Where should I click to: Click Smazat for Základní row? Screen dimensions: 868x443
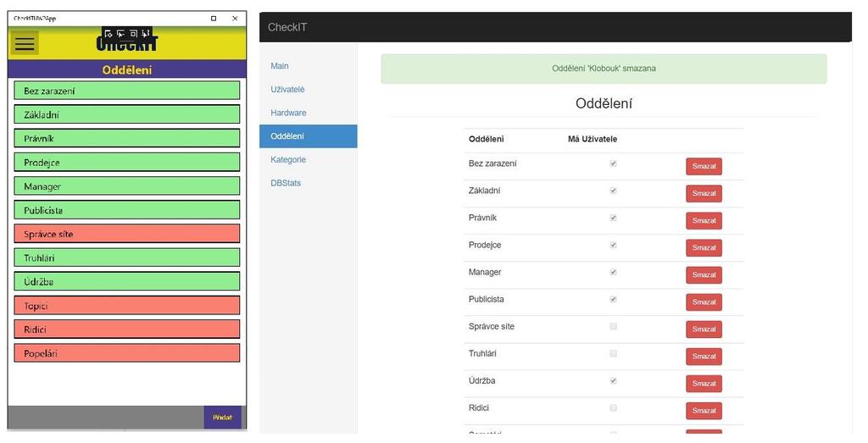click(x=704, y=194)
